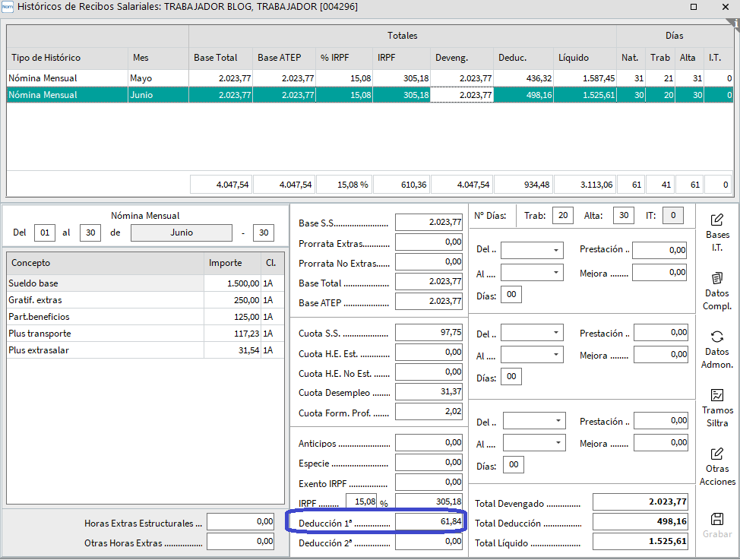Click the Datos Admon. refresh icon
This screenshot has height=560, width=740.
(x=717, y=337)
